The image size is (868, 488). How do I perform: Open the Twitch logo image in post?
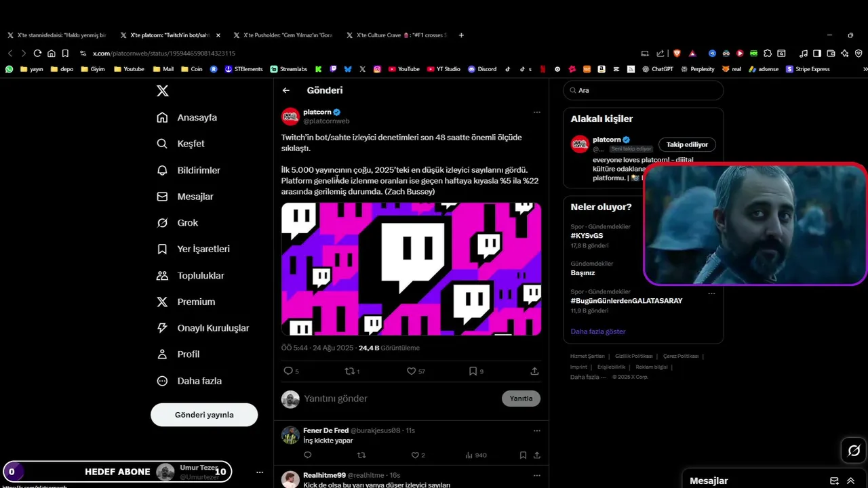coord(411,268)
